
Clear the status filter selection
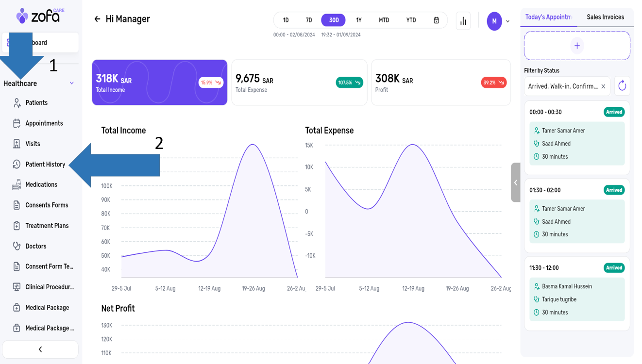tap(603, 86)
